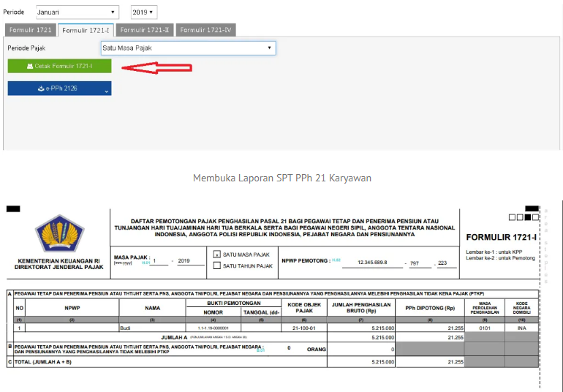Open the year dropdown showing 2019

[x=143, y=12]
